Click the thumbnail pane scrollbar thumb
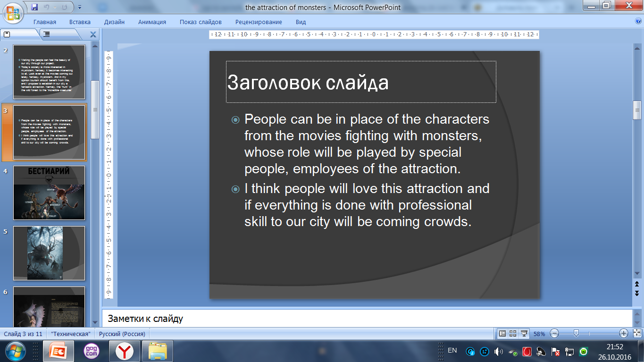644x362 pixels. click(95, 109)
